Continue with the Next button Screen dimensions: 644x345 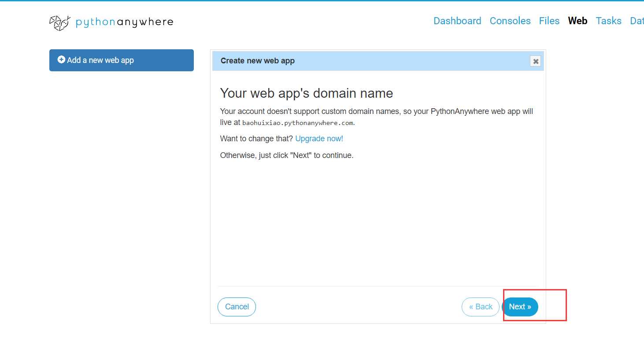[520, 307]
